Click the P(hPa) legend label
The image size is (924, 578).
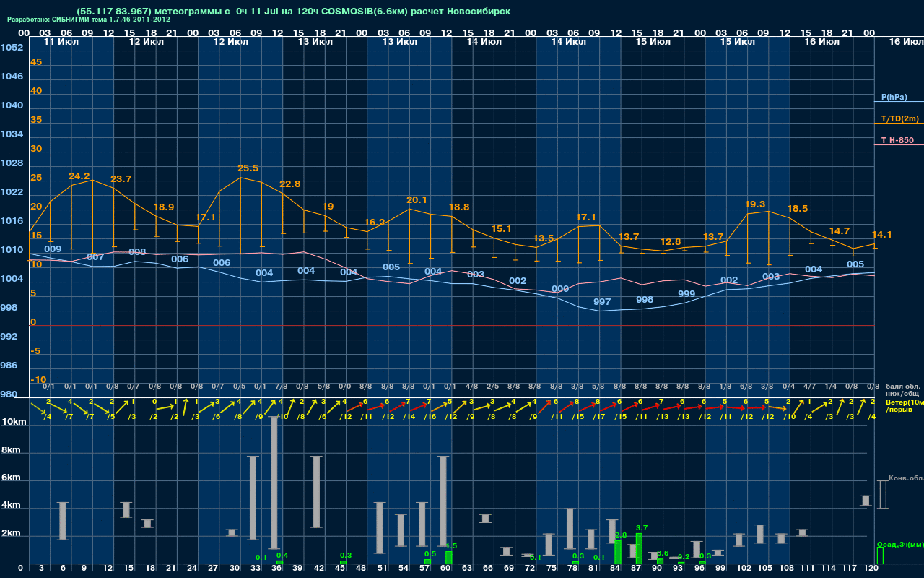(x=894, y=97)
